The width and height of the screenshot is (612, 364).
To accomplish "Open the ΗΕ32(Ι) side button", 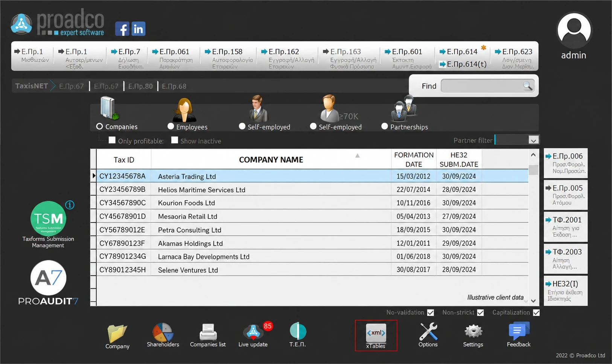I will [x=566, y=291].
